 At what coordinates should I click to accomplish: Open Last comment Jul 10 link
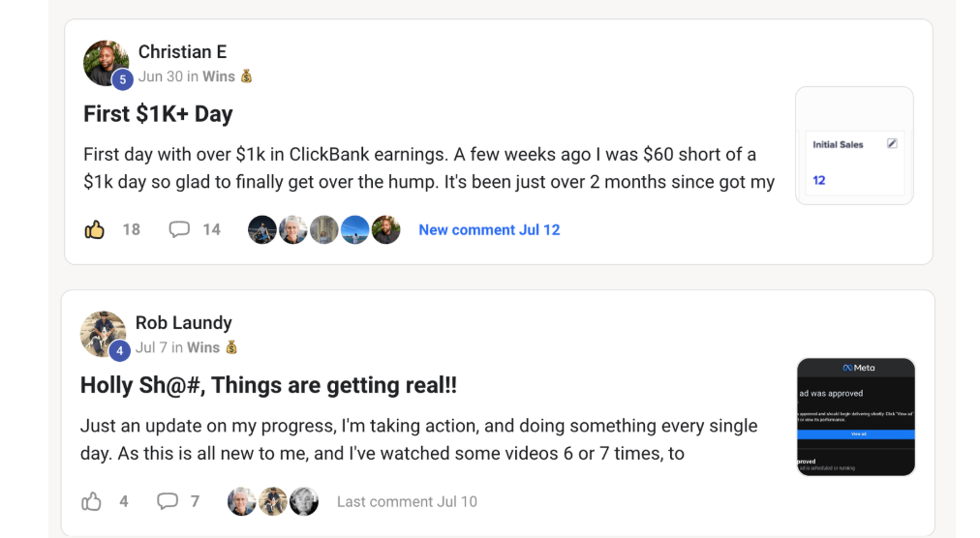tap(407, 502)
